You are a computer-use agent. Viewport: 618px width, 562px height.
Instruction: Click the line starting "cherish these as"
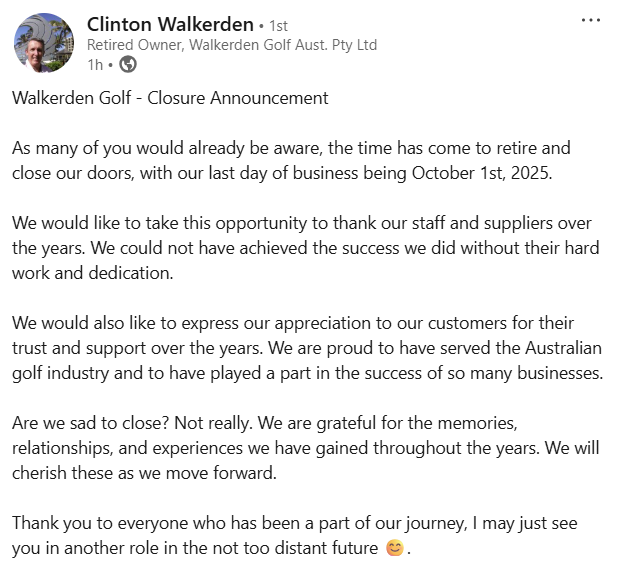point(140,472)
